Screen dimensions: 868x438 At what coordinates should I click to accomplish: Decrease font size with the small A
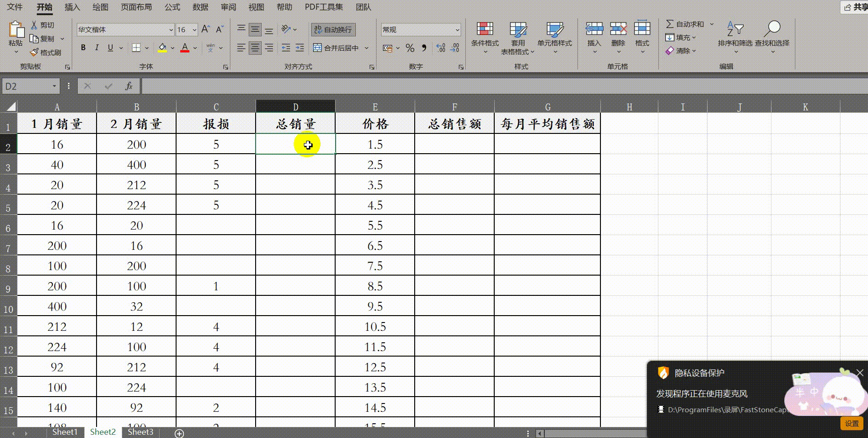[219, 29]
